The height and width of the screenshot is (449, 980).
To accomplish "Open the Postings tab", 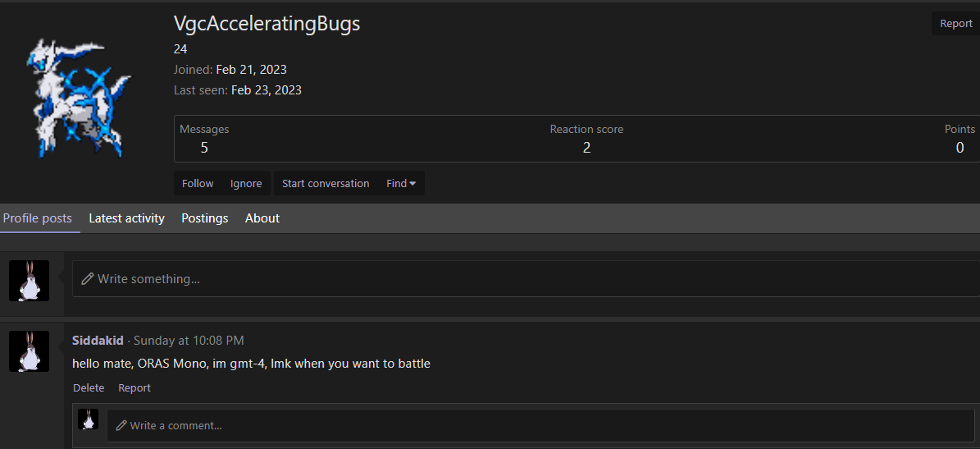I will click(x=204, y=218).
